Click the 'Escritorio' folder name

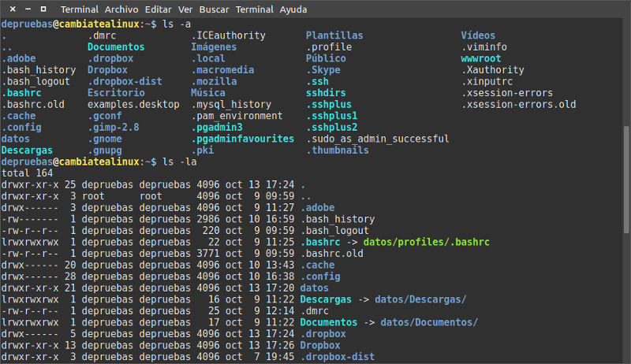click(116, 93)
